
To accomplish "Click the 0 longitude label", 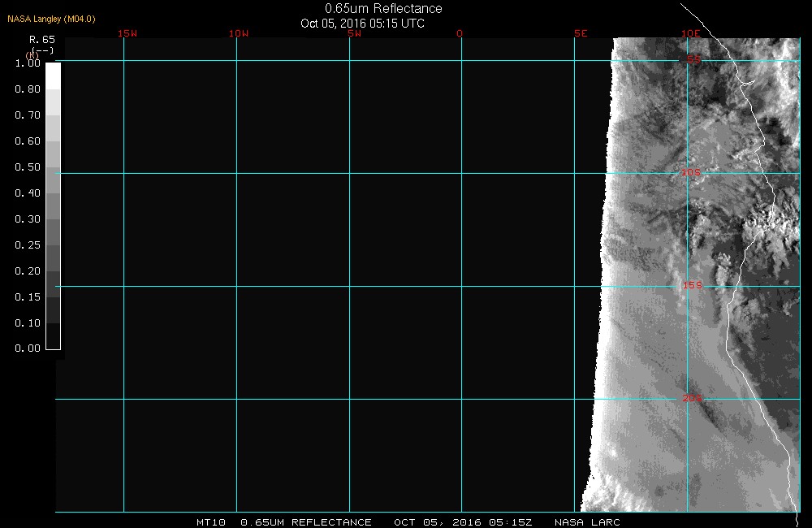I will click(x=460, y=33).
